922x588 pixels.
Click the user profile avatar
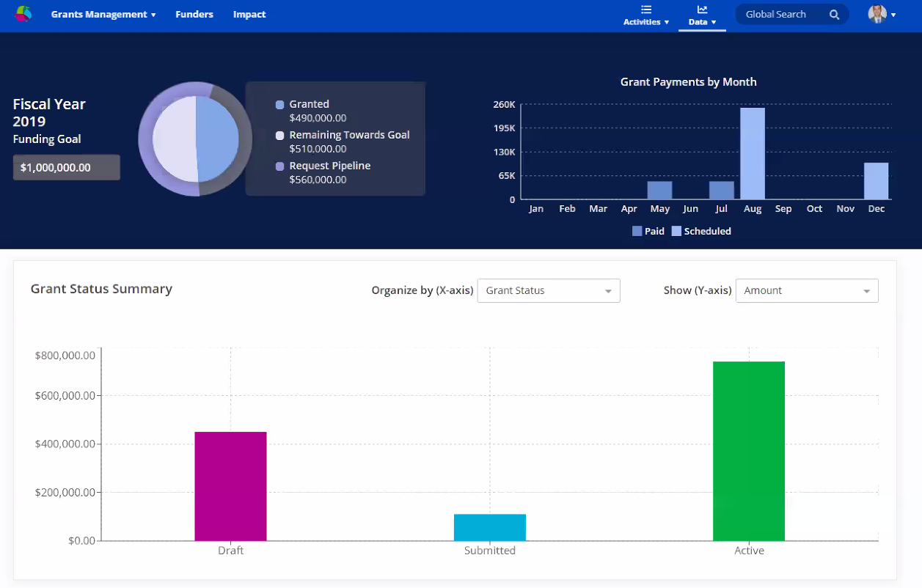point(877,14)
